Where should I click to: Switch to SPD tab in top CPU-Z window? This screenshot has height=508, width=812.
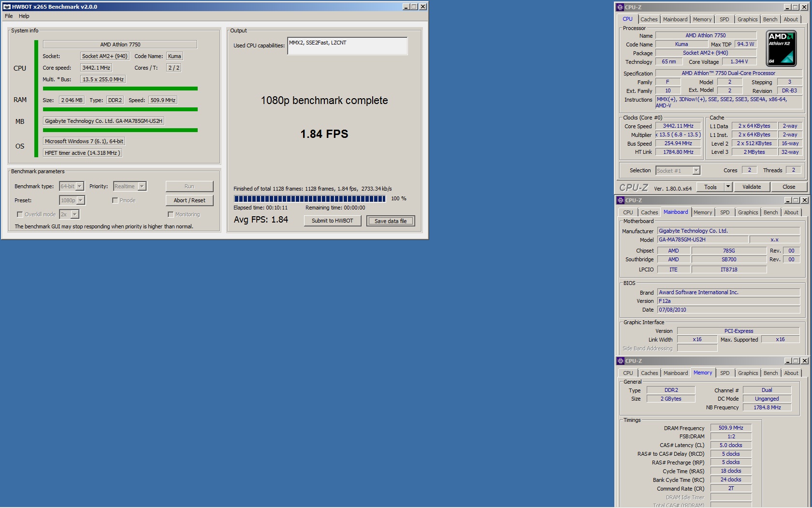tap(724, 19)
